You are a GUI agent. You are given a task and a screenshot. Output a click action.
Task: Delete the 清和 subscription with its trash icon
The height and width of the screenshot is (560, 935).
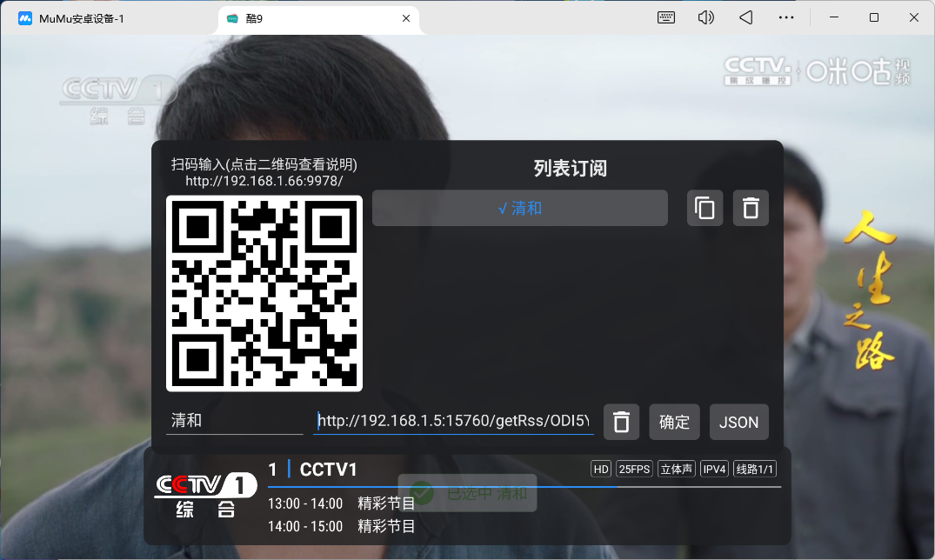[751, 208]
